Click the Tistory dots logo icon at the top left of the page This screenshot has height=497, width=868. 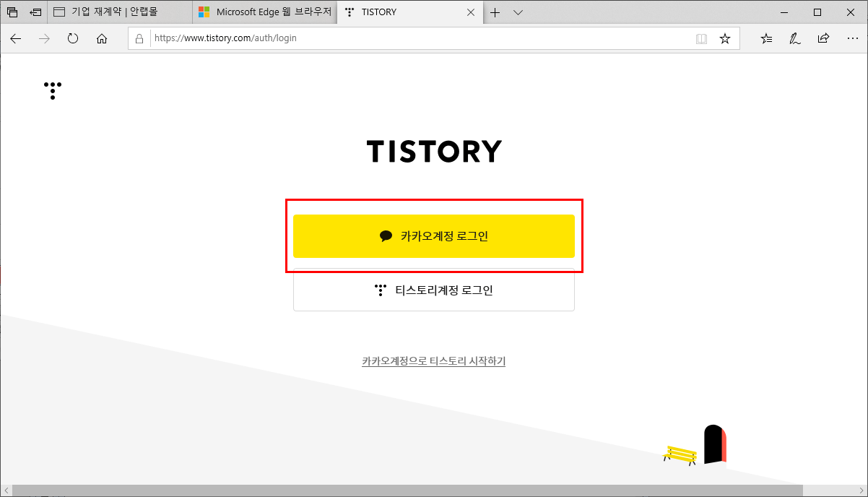pos(53,90)
